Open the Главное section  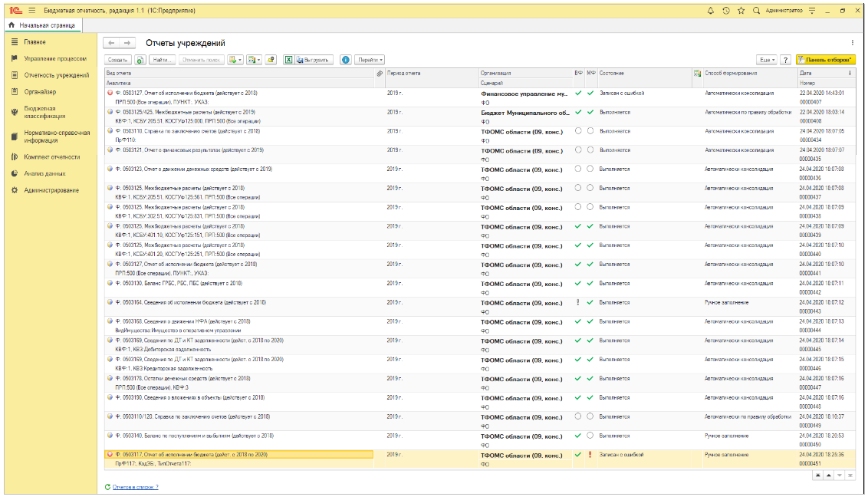[35, 42]
